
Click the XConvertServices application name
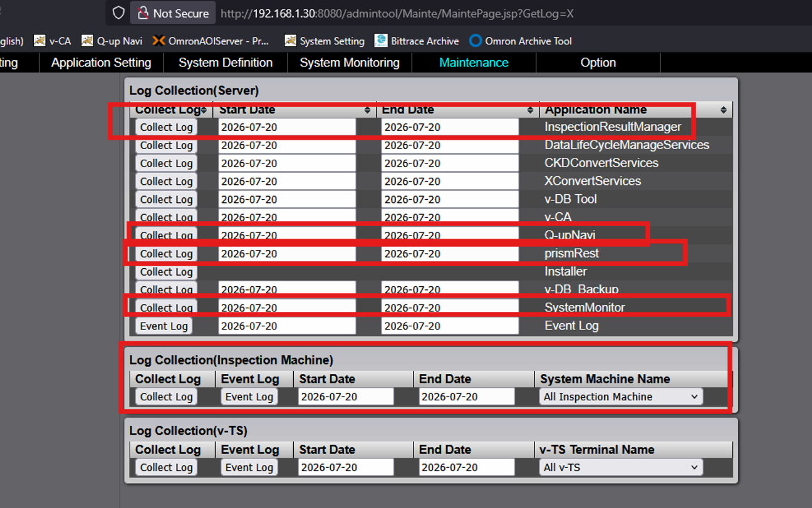coord(593,182)
